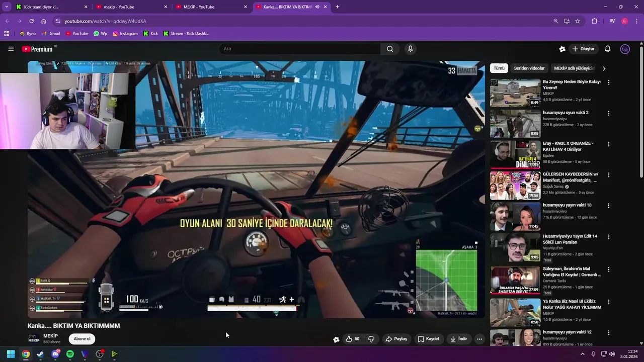Close the 'Kick team diyor ki' tab

pyautogui.click(x=86, y=7)
